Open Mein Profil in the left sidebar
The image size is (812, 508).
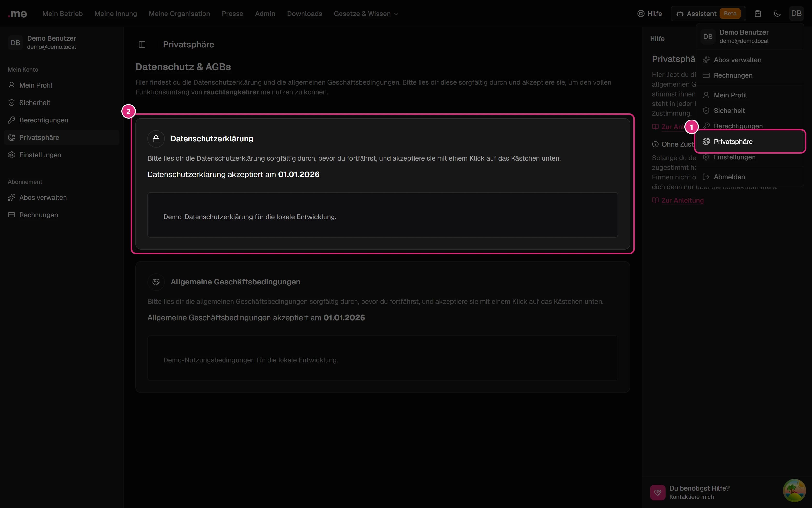[x=62, y=85]
